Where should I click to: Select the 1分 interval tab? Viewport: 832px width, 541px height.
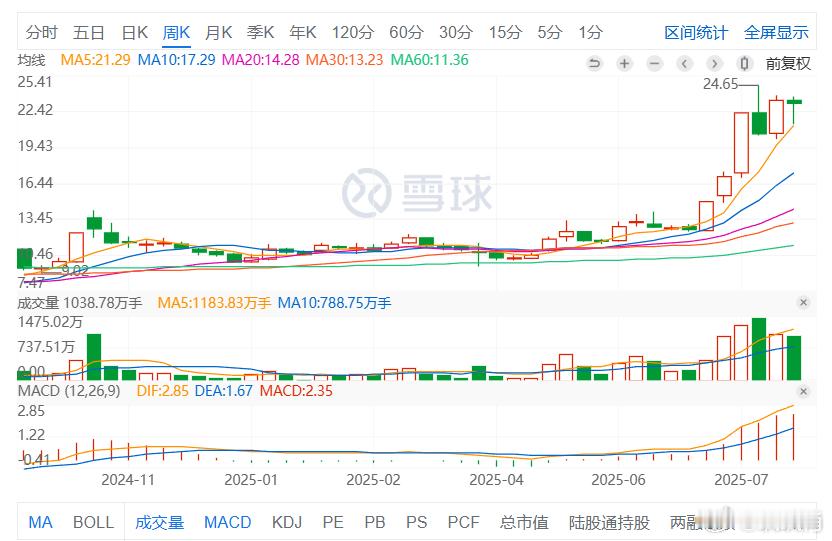pyautogui.click(x=590, y=32)
